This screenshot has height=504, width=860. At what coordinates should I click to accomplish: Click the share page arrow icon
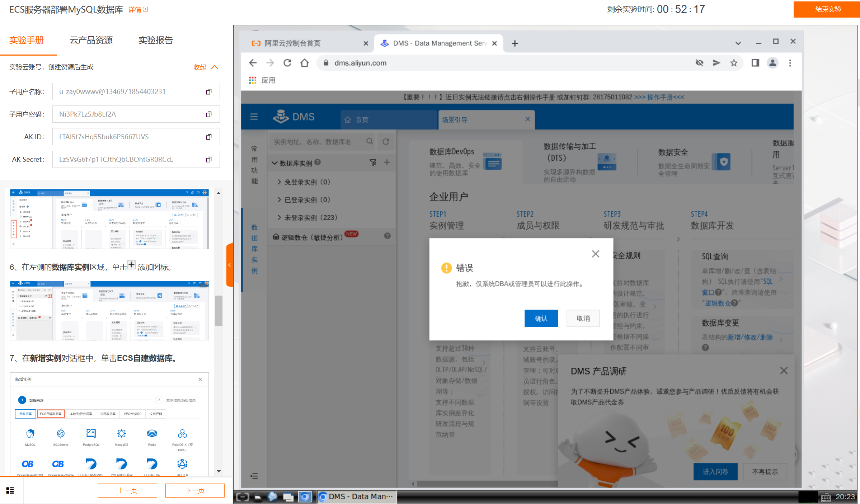(716, 63)
